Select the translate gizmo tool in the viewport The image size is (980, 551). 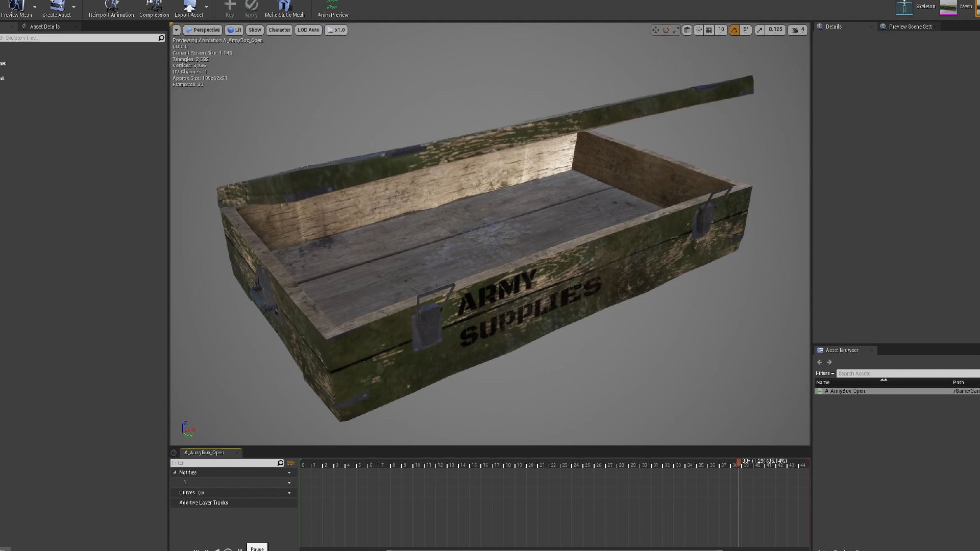655,30
